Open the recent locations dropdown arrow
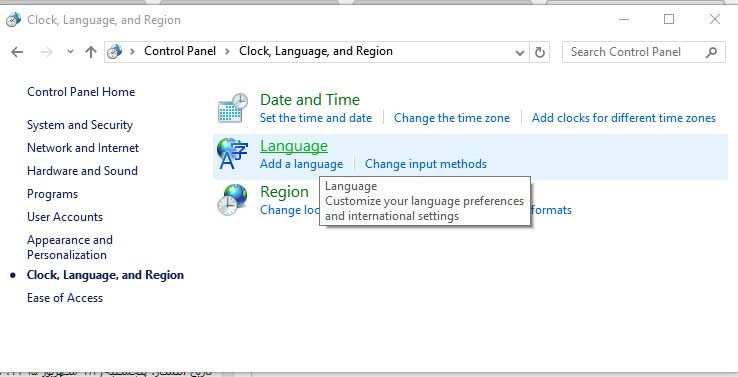 [x=70, y=52]
